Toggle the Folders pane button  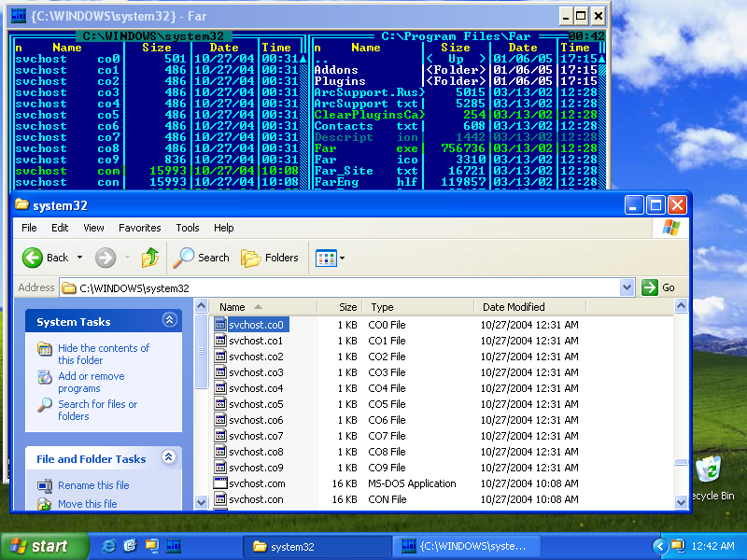pyautogui.click(x=270, y=258)
